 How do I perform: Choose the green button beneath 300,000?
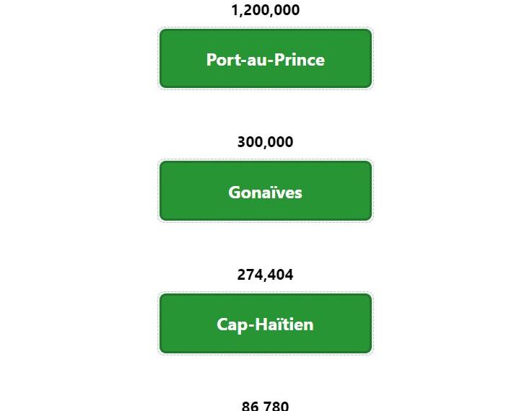click(x=266, y=191)
